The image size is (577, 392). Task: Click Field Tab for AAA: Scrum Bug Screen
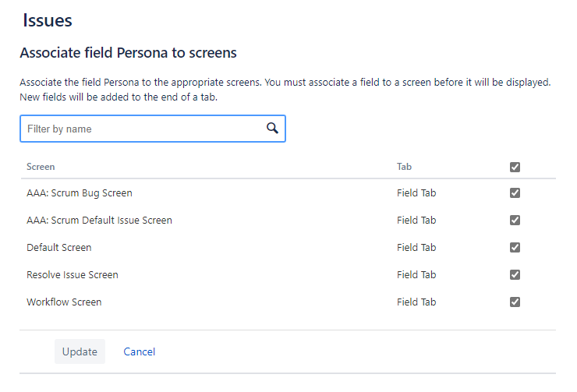click(x=416, y=192)
